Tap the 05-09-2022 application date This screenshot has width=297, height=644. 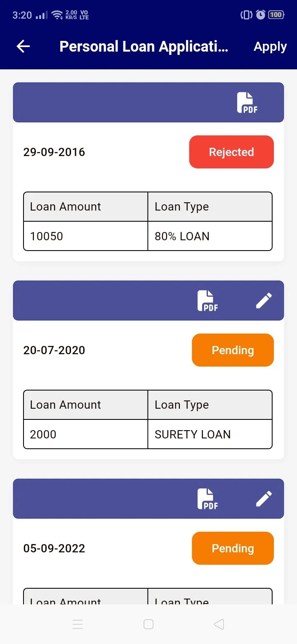[54, 548]
